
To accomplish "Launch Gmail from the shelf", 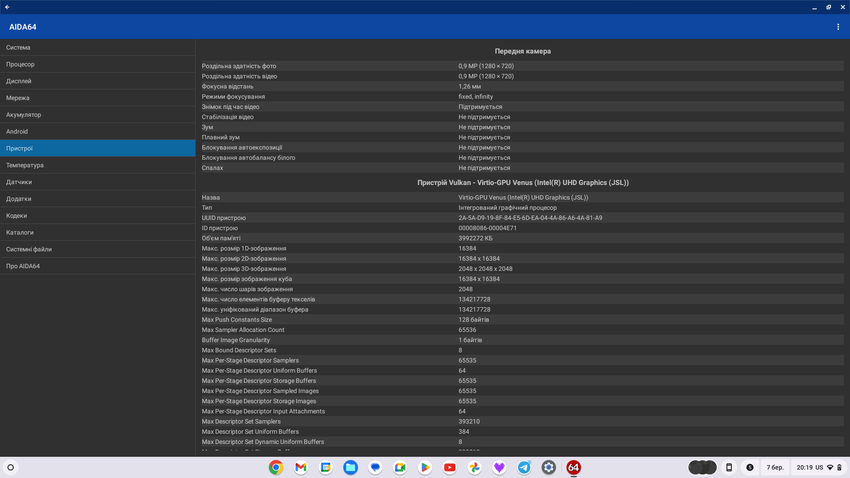I will (301, 467).
